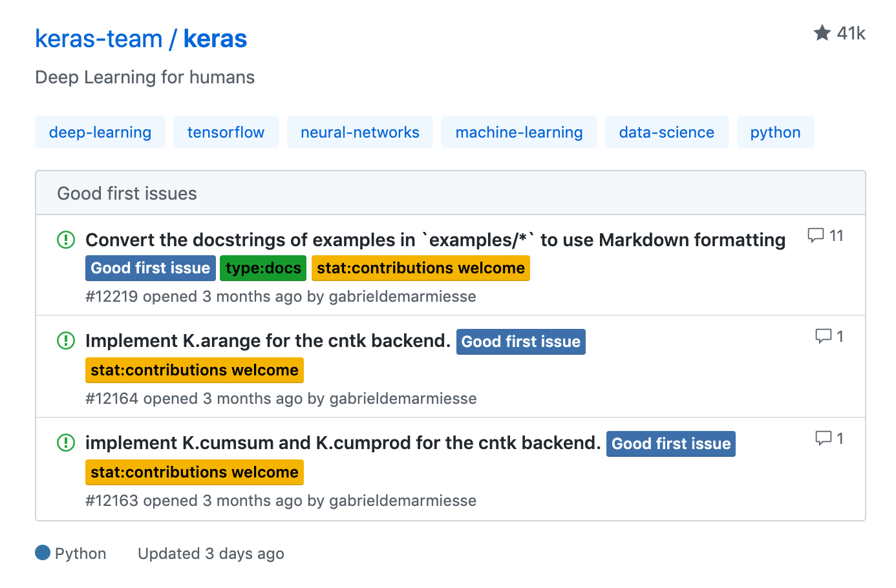Click the 41k star count
896x588 pixels.
(x=851, y=33)
